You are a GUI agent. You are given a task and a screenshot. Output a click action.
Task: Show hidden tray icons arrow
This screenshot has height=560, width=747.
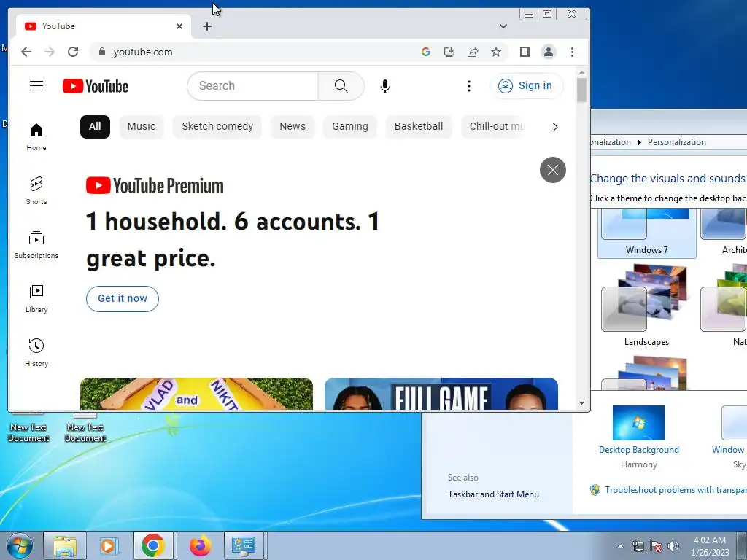620,546
